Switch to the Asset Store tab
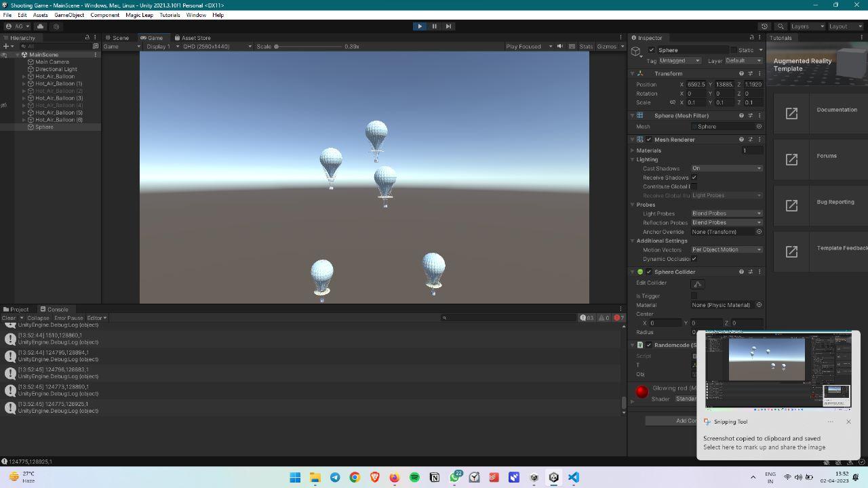This screenshot has width=868, height=488. click(x=193, y=38)
